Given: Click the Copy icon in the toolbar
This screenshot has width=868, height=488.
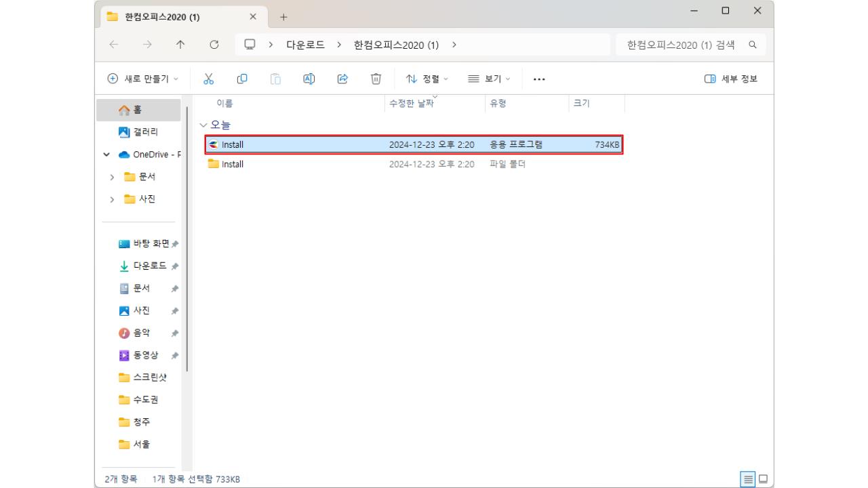Looking at the screenshot, I should [x=241, y=79].
